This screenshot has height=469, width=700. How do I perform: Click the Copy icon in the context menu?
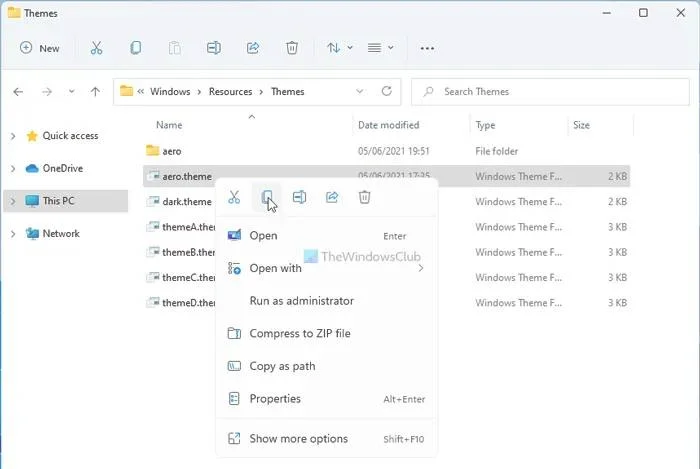(267, 197)
